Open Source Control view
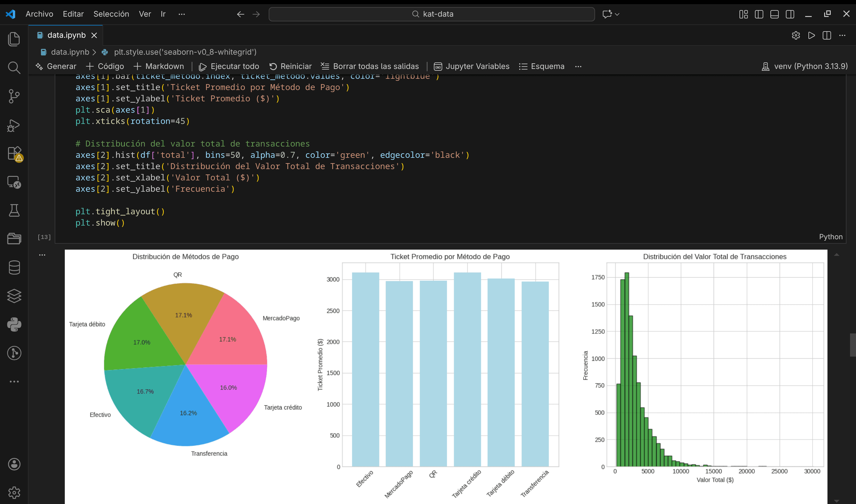 click(x=14, y=97)
